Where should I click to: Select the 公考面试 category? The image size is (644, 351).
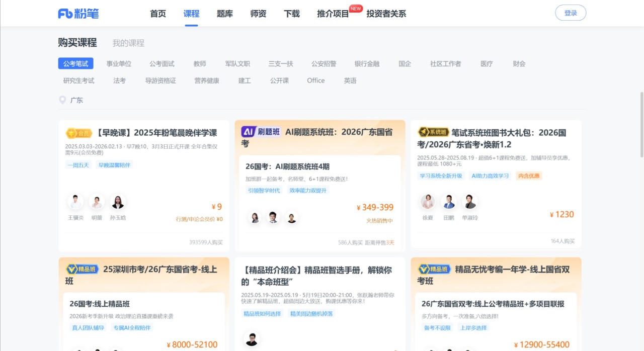point(162,64)
